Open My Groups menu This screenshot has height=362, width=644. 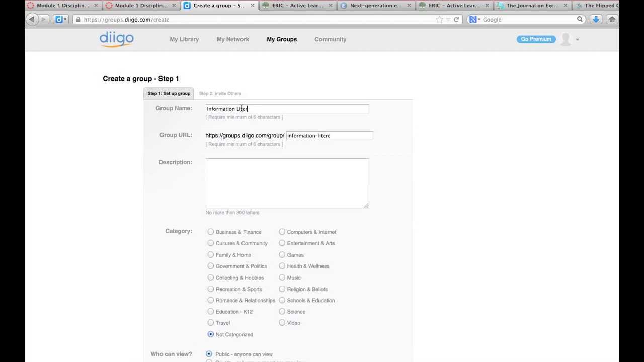click(x=282, y=39)
